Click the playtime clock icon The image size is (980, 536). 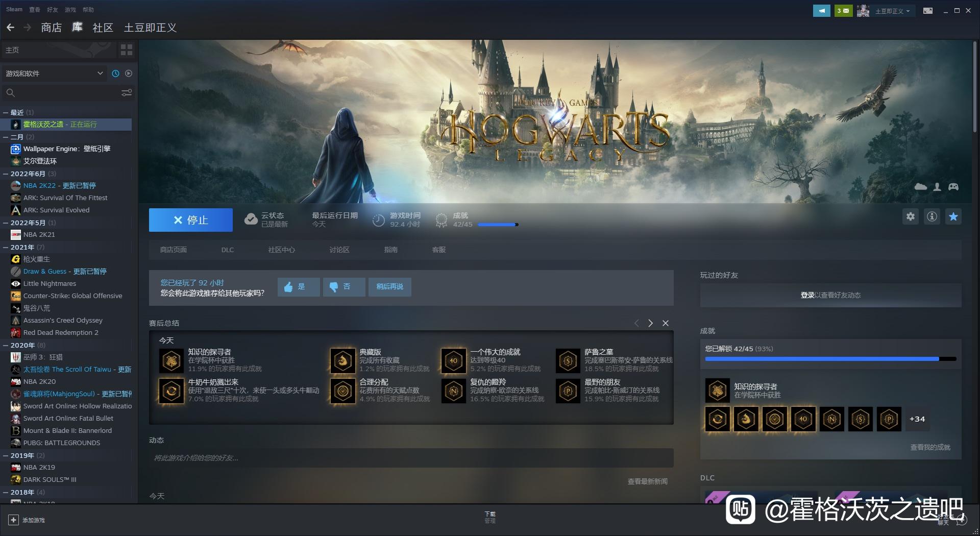point(378,221)
